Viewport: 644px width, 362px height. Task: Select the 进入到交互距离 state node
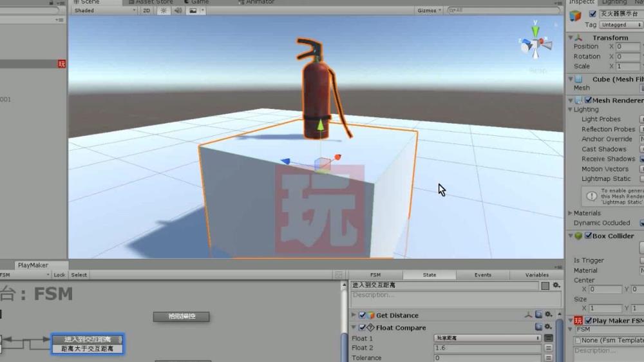pyautogui.click(x=87, y=339)
